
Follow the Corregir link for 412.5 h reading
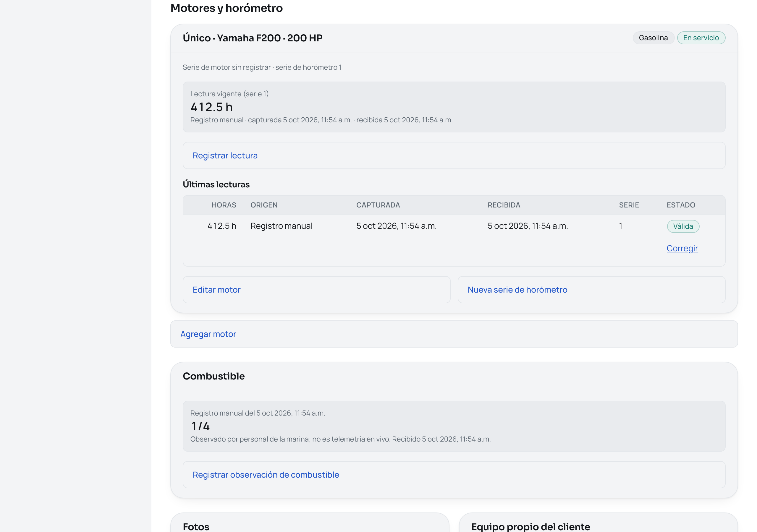coord(682,248)
